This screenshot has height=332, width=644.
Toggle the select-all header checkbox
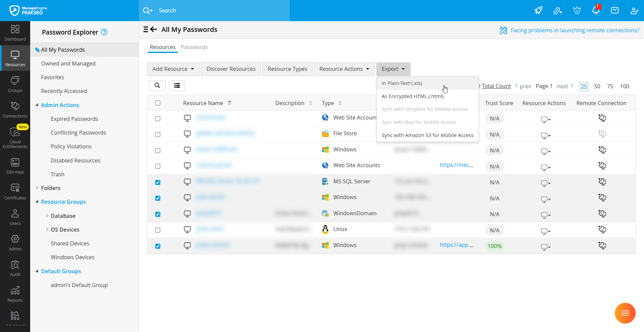(x=158, y=103)
